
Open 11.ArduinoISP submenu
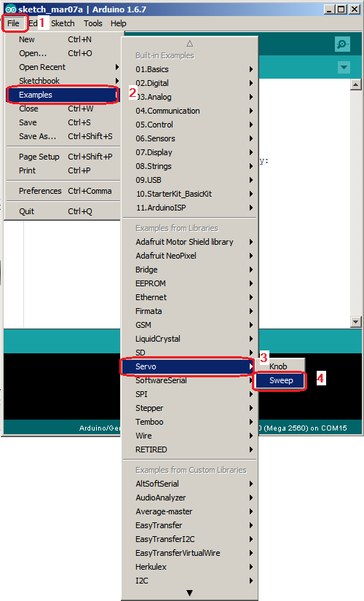[190, 208]
